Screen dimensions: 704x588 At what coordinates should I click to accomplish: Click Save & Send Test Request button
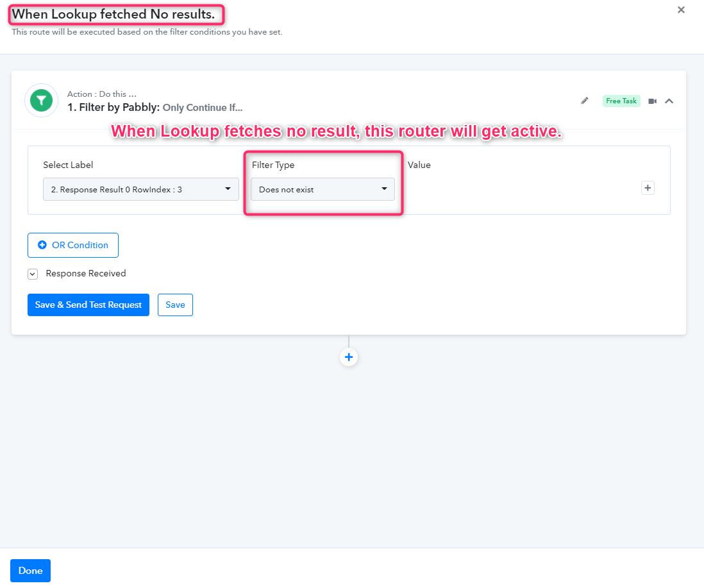pyautogui.click(x=88, y=305)
